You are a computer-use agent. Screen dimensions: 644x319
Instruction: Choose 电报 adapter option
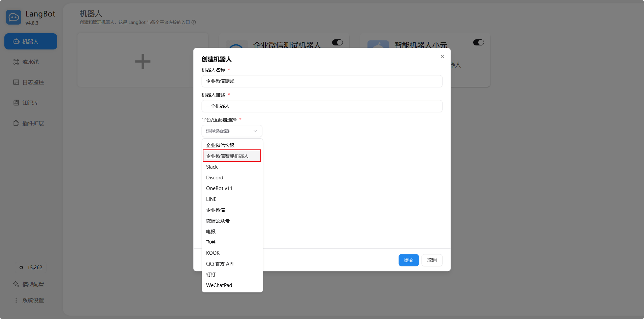coord(232,232)
